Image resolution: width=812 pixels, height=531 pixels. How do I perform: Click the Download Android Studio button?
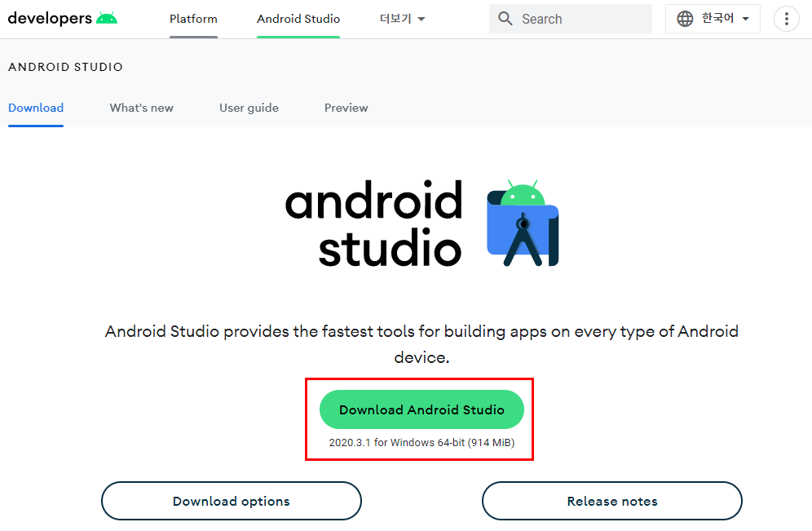421,409
